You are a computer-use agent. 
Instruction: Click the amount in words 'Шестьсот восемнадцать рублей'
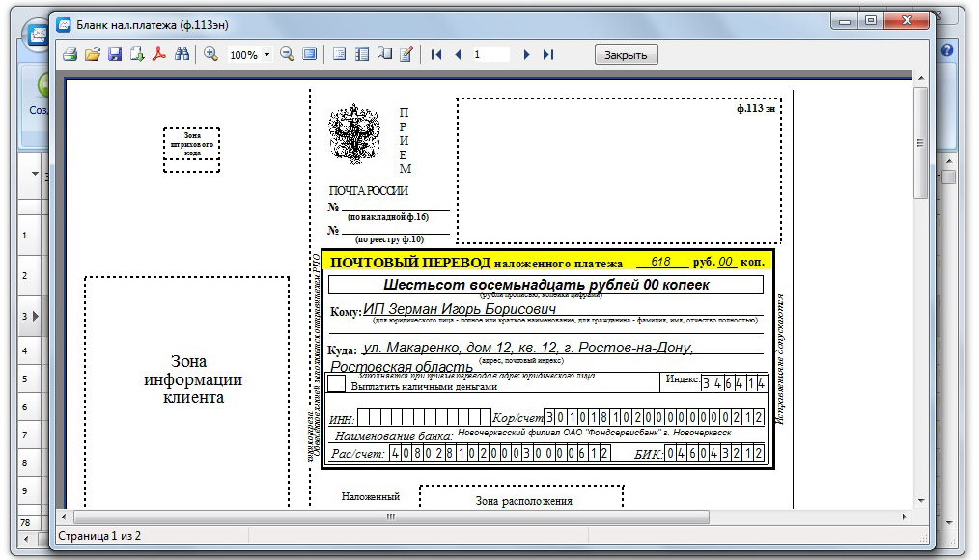[545, 285]
